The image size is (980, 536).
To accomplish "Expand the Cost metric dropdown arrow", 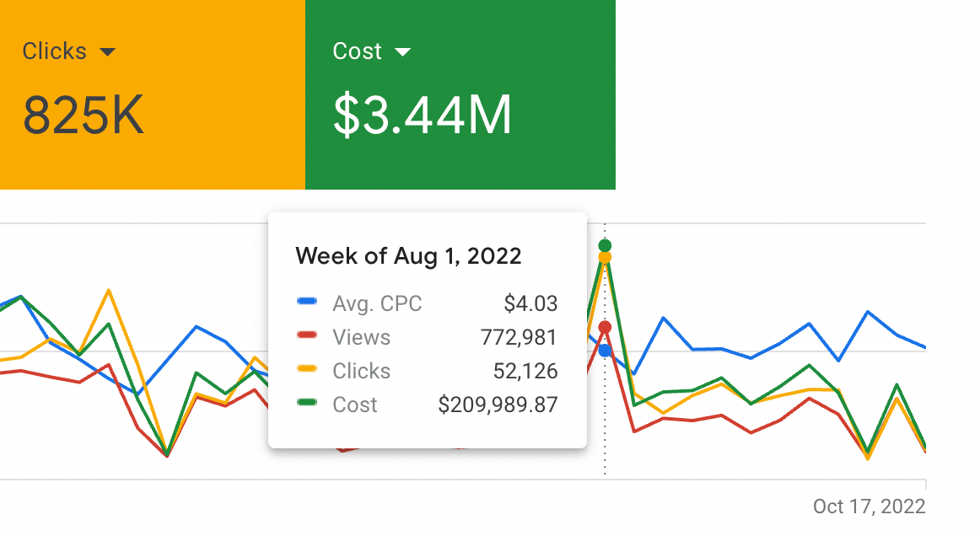I will pyautogui.click(x=402, y=52).
